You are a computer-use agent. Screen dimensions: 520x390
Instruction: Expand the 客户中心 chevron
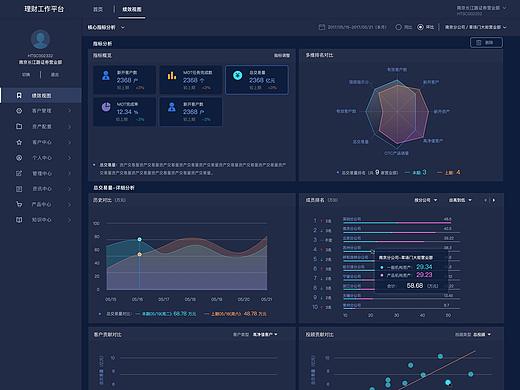coord(69,142)
